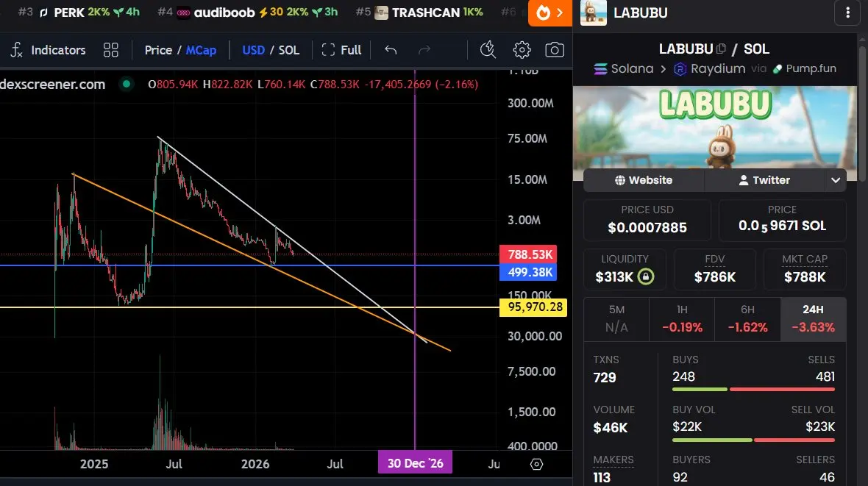Select the 1H timeframe tab
The image size is (868, 486).
pyautogui.click(x=682, y=319)
